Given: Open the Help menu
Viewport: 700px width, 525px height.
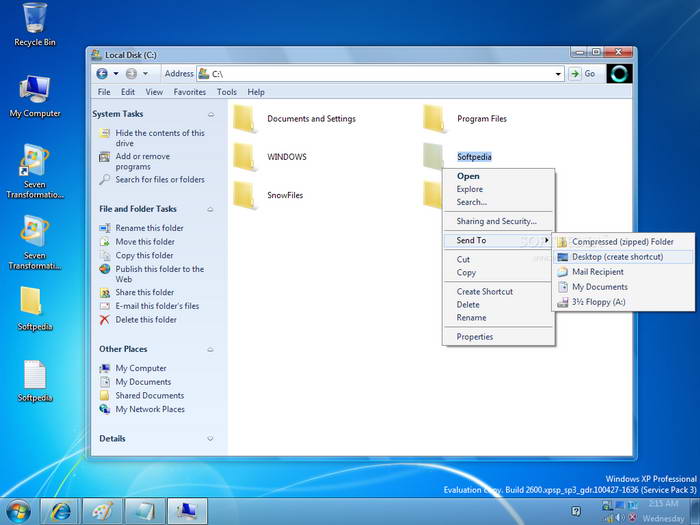Looking at the screenshot, I should (x=256, y=92).
